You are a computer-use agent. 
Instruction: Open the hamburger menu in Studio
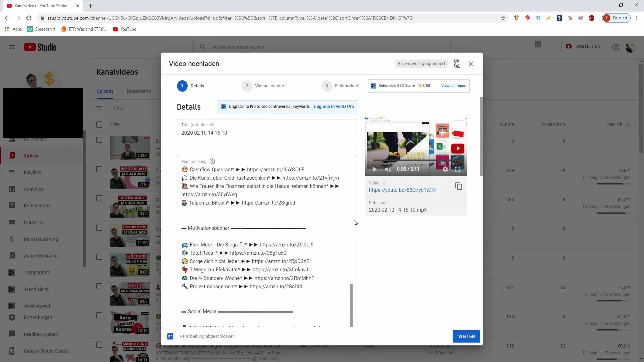click(12, 47)
